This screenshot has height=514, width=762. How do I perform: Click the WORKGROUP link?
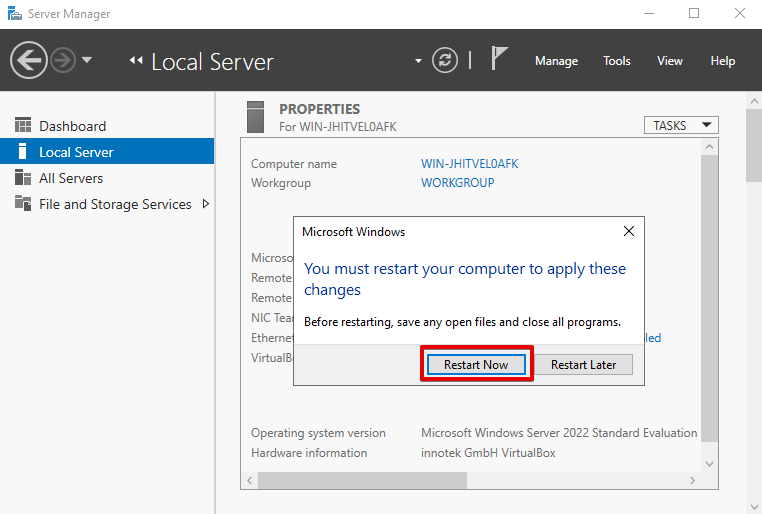click(457, 183)
